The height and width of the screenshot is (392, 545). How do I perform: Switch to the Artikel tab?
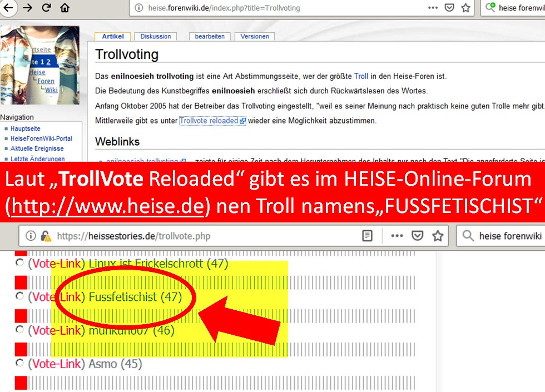coord(112,37)
